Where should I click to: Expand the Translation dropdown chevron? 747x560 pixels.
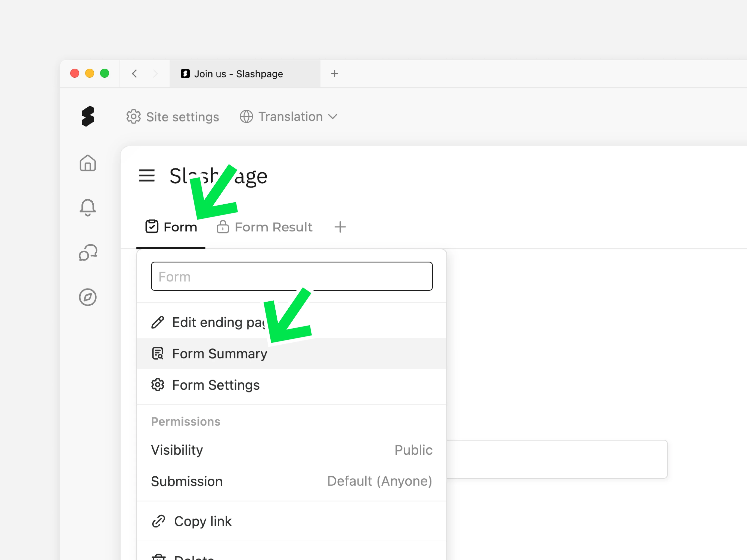click(x=333, y=117)
